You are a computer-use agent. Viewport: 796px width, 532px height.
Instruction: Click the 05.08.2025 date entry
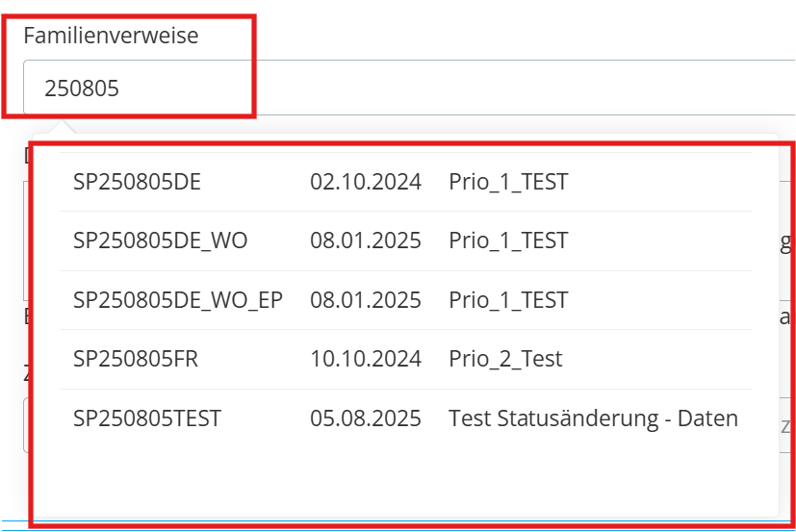pyautogui.click(x=366, y=418)
